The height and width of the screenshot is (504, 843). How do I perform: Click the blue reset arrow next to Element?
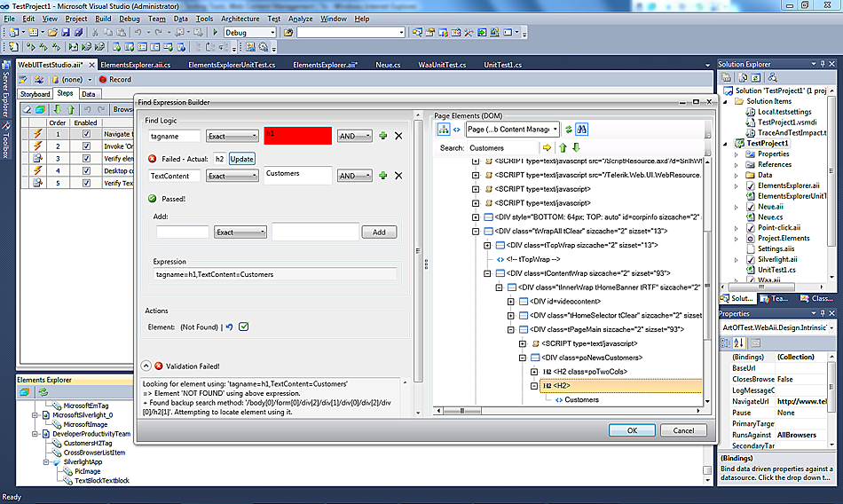230,327
